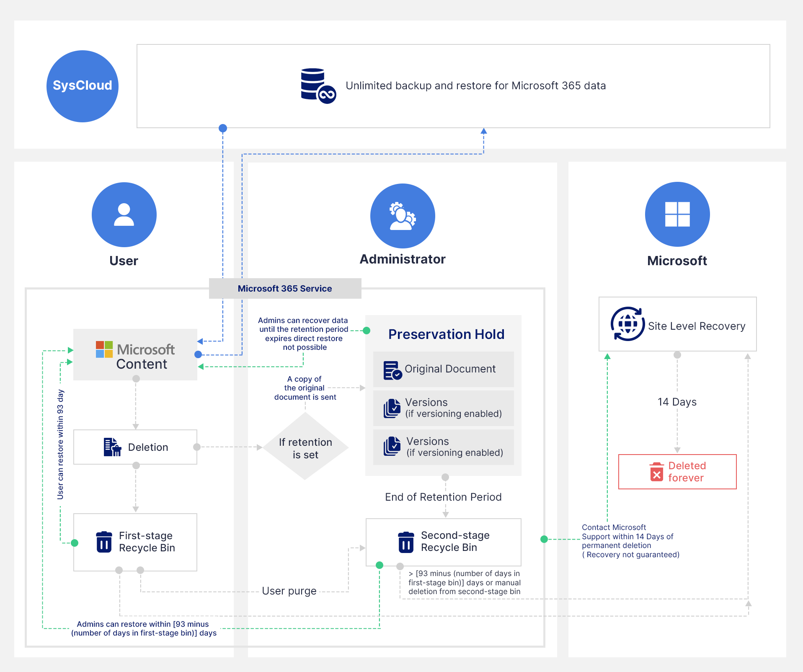Screen dimensions: 803x672
Task: Click the 'Administrator' column heading
Action: click(x=403, y=259)
